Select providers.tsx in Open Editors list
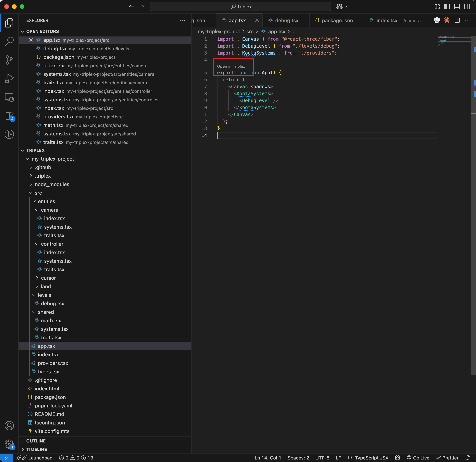 tap(105, 117)
